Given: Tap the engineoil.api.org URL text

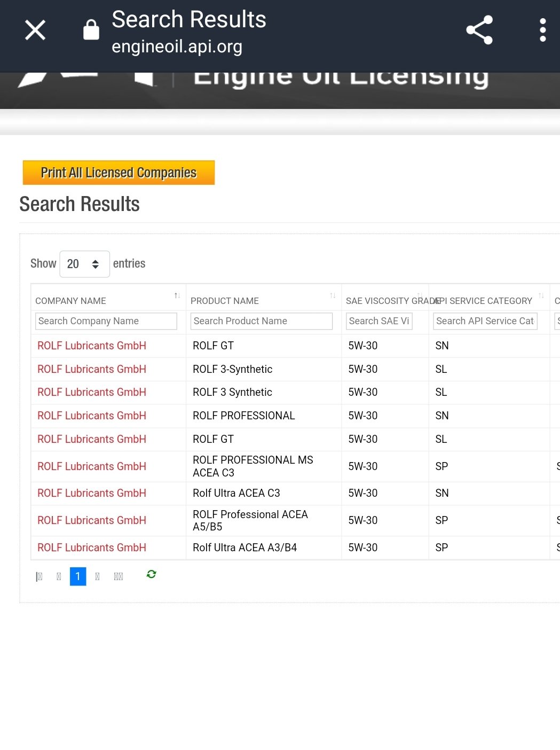Looking at the screenshot, I should (177, 46).
